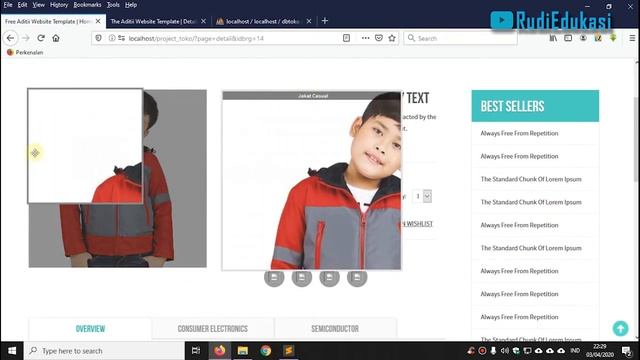Click the Windows 'Type here to search' box
640x360 pixels.
click(104, 351)
